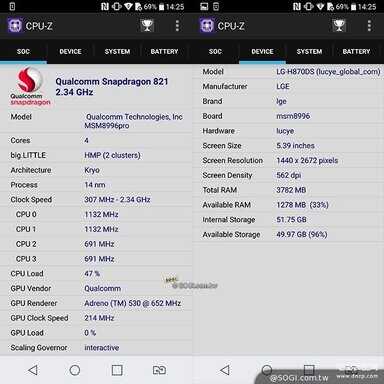
Task: Tap Scaling Governor interactive value
Action: coord(102,347)
